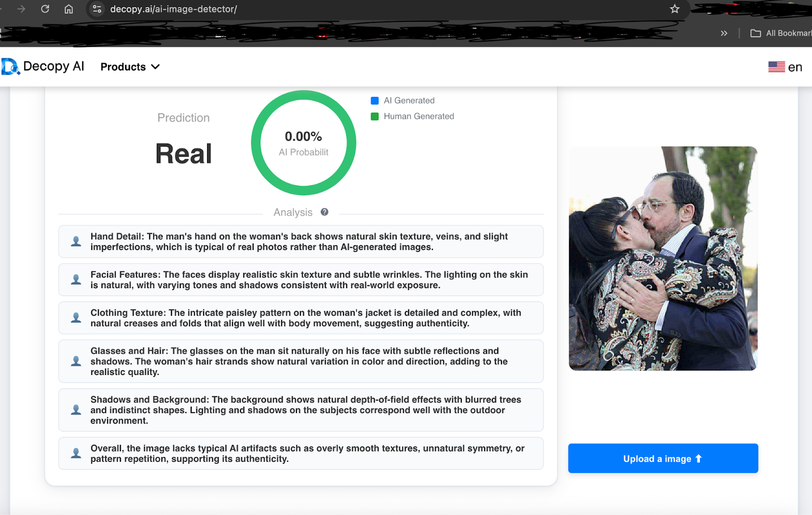Toggle the Human Generated green legend swatch
812x515 pixels.
click(x=375, y=116)
